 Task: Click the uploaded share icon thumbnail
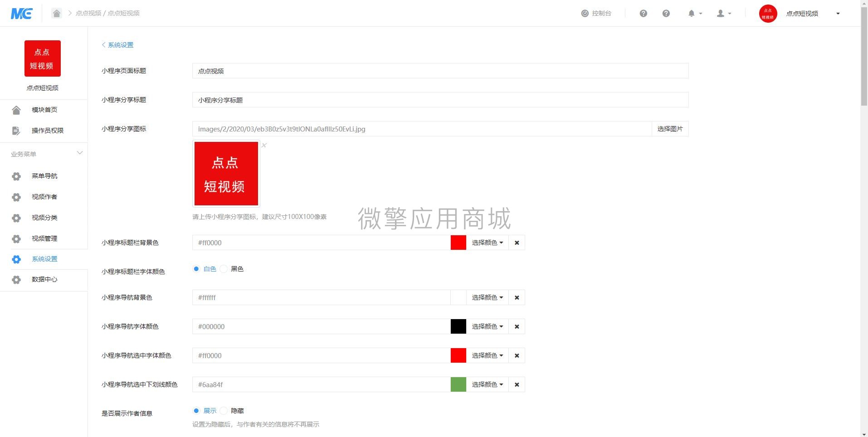click(226, 174)
